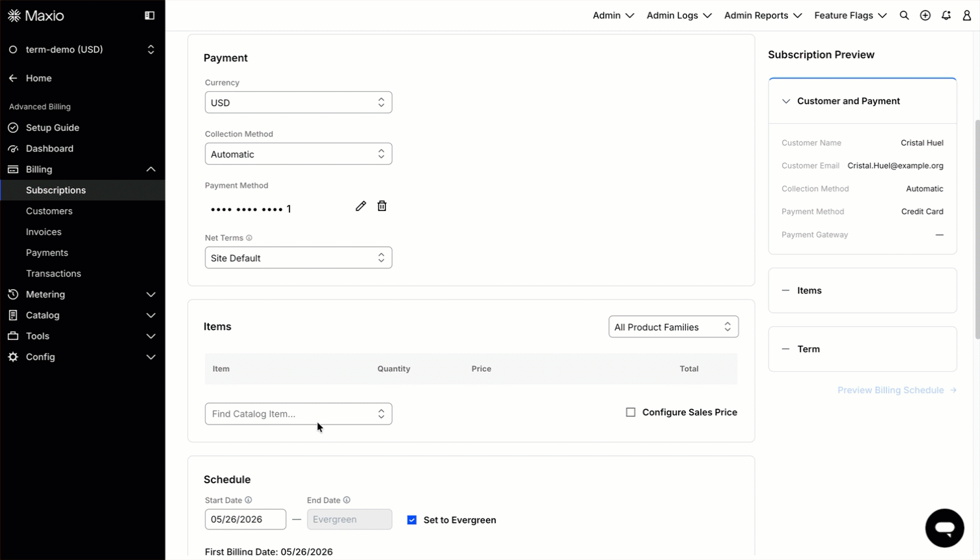
Task: Open notifications bell icon
Action: 946,16
